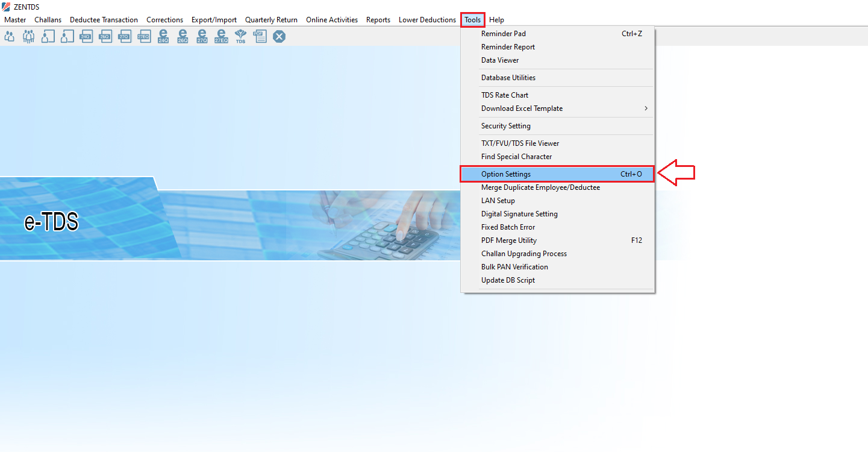Screen dimensions: 868x452
Task: Open the Reports menu
Action: coord(378,20)
